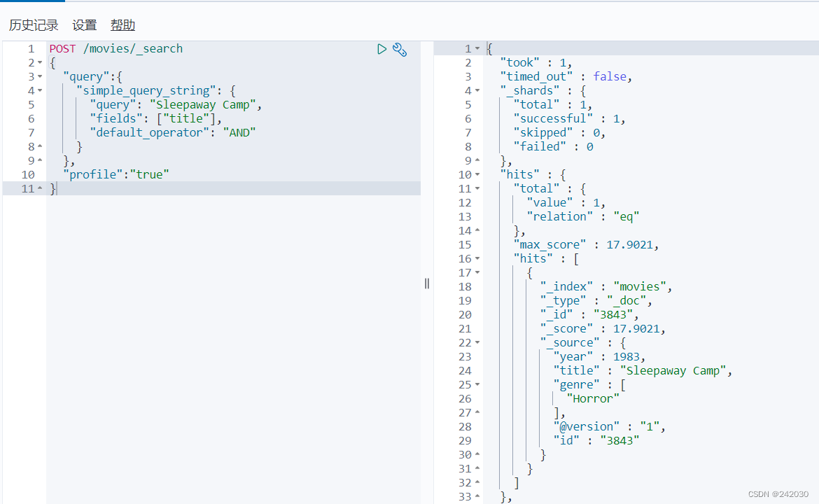Click the fold-end arrow at response line 27
The image size is (819, 504).
pyautogui.click(x=477, y=413)
